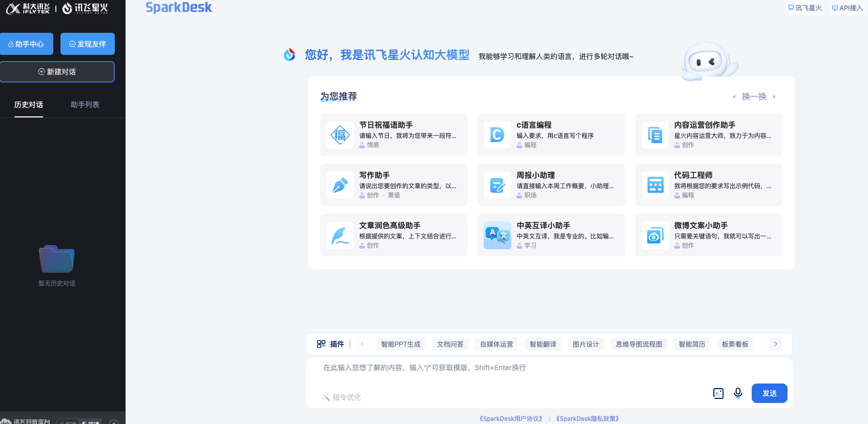
Task: Click the 发送 send button
Action: [x=769, y=393]
